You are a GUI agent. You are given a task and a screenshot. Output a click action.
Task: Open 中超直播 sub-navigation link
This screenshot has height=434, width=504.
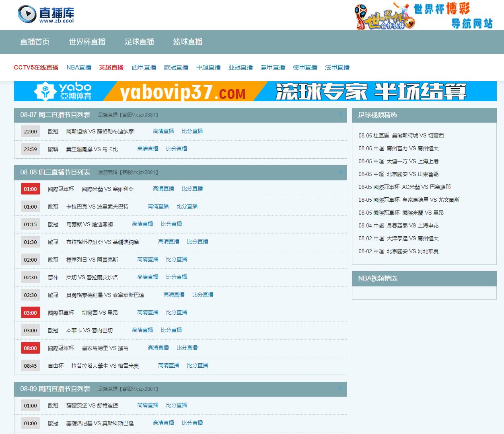pos(208,68)
